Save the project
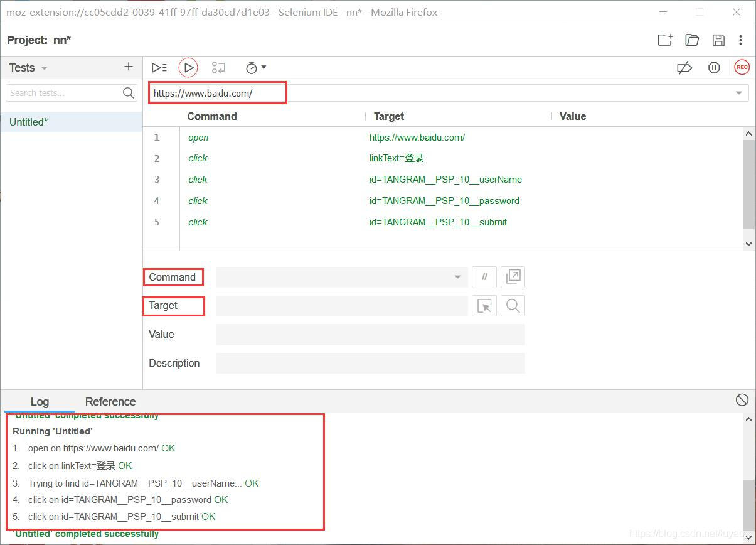Image resolution: width=756 pixels, height=545 pixels. coord(719,40)
